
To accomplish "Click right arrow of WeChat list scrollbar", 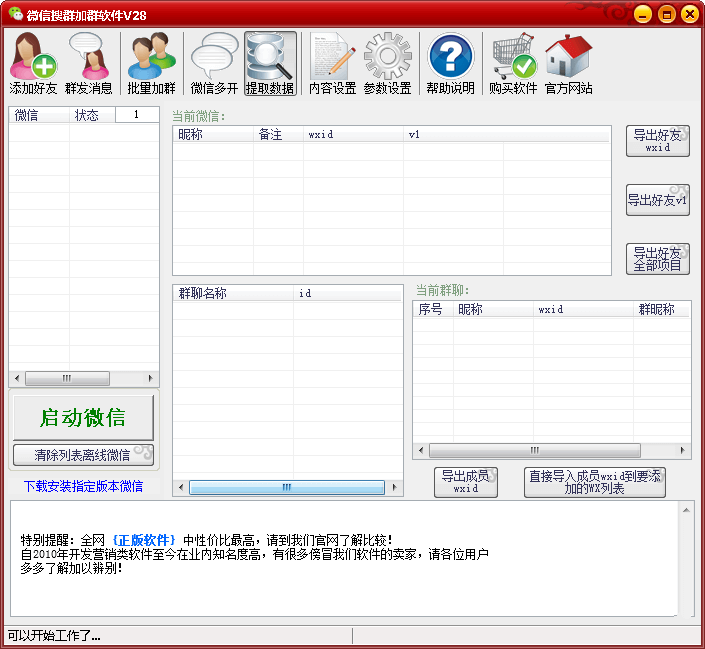I will (151, 378).
